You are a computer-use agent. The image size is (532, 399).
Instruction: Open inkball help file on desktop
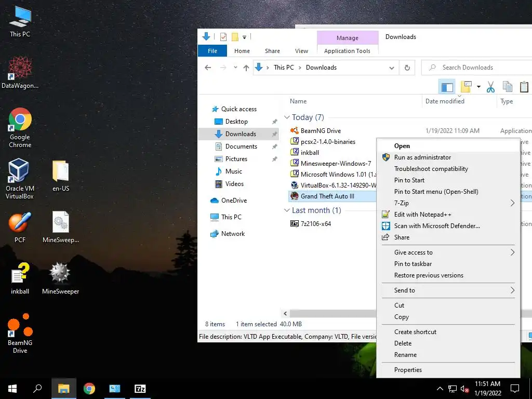coord(20,278)
